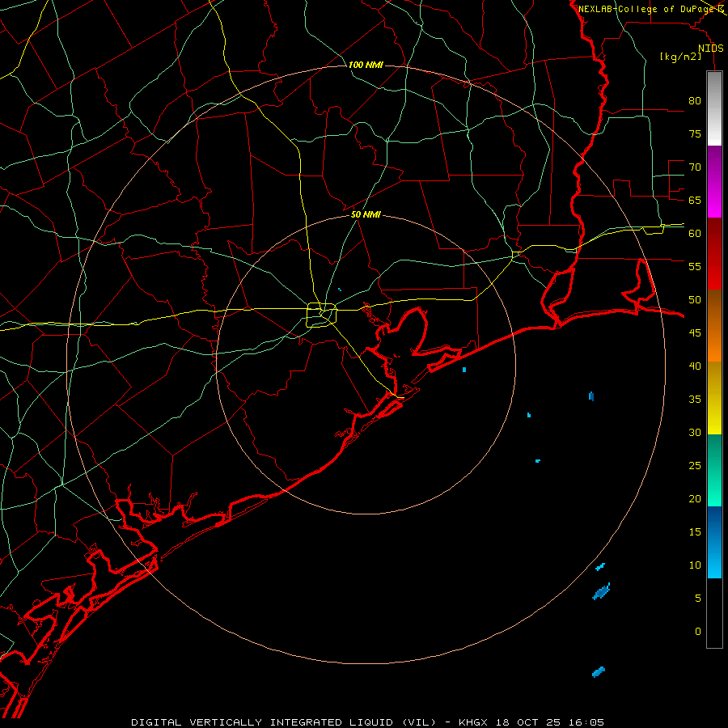Click the 0 value on the legend
Screen dimensions: 728x728
click(698, 632)
